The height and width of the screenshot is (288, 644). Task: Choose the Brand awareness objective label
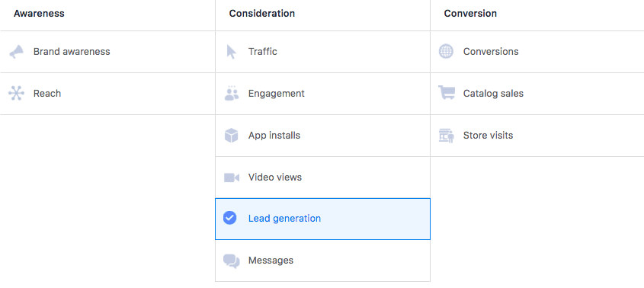pos(72,52)
